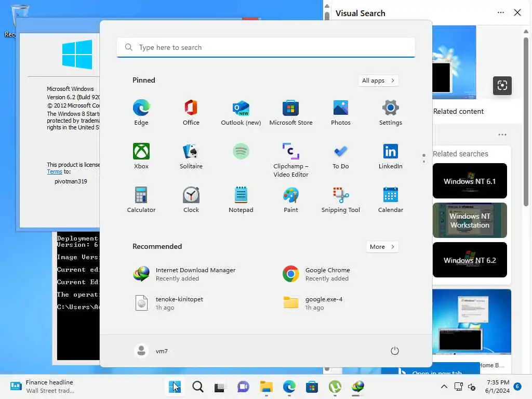
Task: Open the LinkedIn pinned app
Action: coord(391,156)
